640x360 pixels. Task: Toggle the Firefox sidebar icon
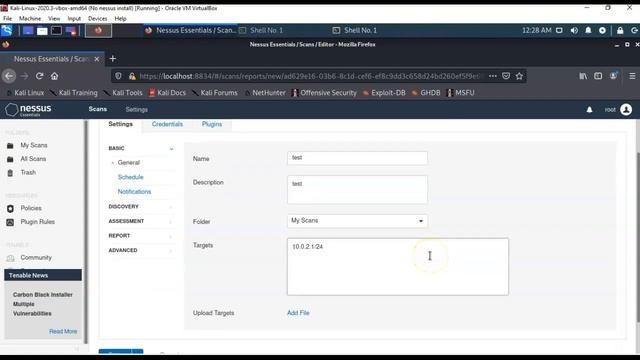click(x=598, y=76)
